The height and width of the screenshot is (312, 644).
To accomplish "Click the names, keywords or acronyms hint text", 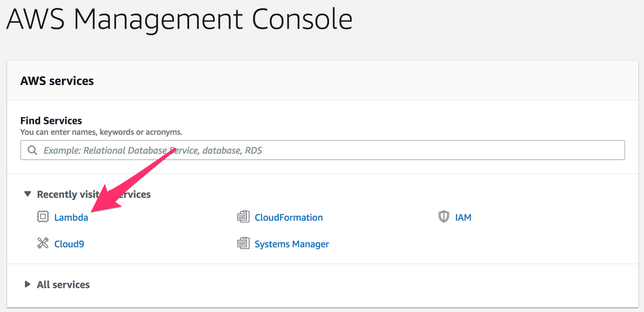I will [101, 132].
